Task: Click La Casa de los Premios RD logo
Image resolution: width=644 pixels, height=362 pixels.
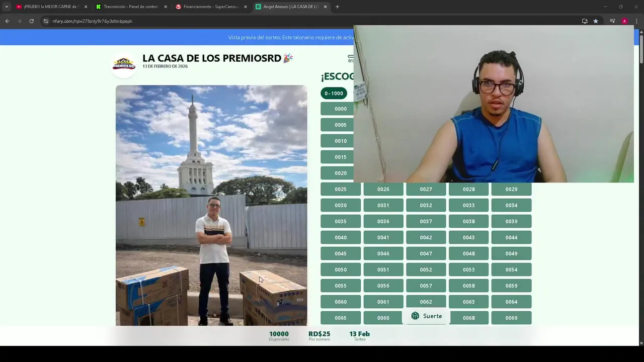Action: click(124, 65)
